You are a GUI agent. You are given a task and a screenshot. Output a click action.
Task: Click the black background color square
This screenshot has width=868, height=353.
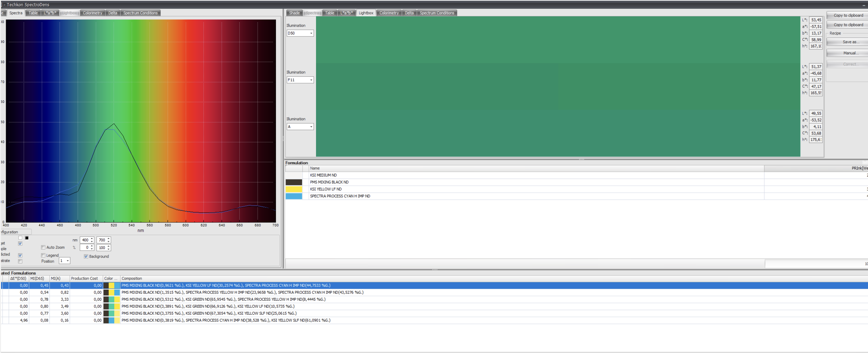click(27, 238)
